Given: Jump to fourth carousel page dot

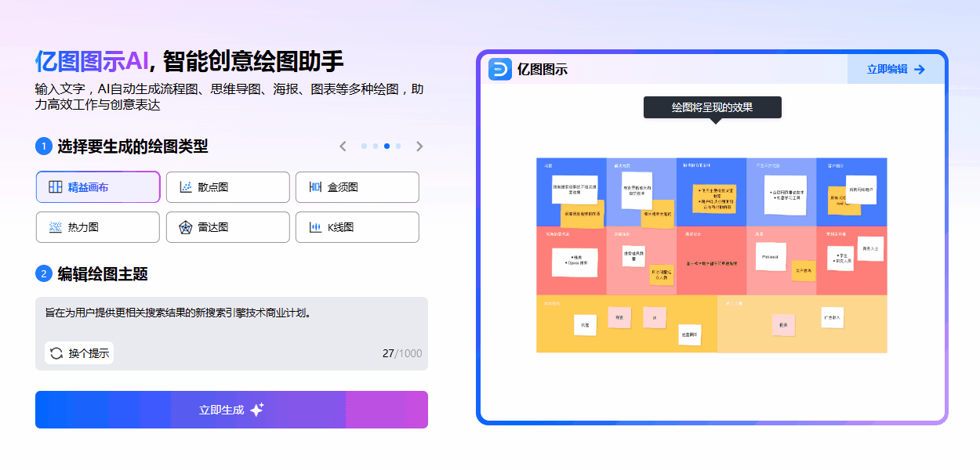Looking at the screenshot, I should tap(398, 146).
